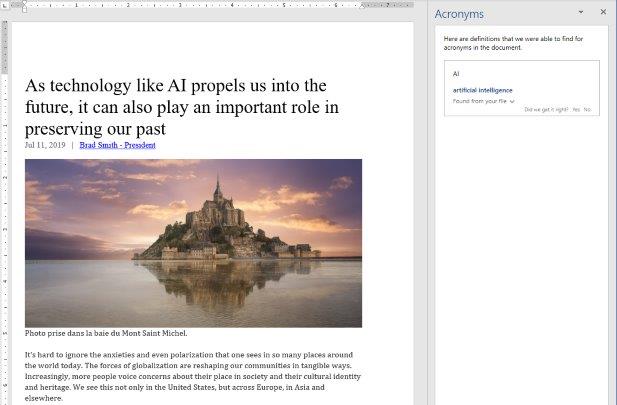Select the AI acronym card heading
Screen dimensions: 617x405
pos(456,74)
